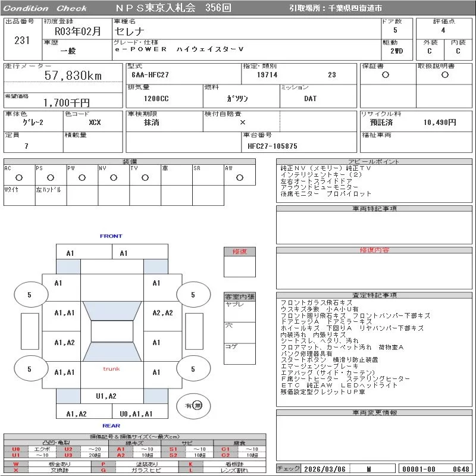
Task: Click the U3 code in damage legend
Action: pos(68,455)
